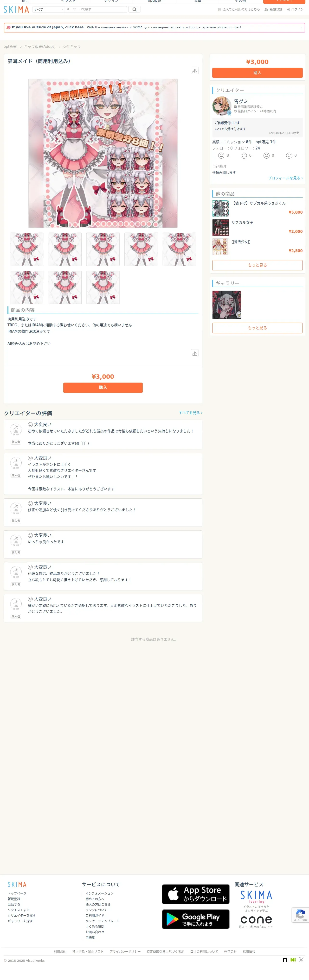Open 法人でご利用の方はこちら in the header
Screen dimensions: 309x980
click(239, 10)
